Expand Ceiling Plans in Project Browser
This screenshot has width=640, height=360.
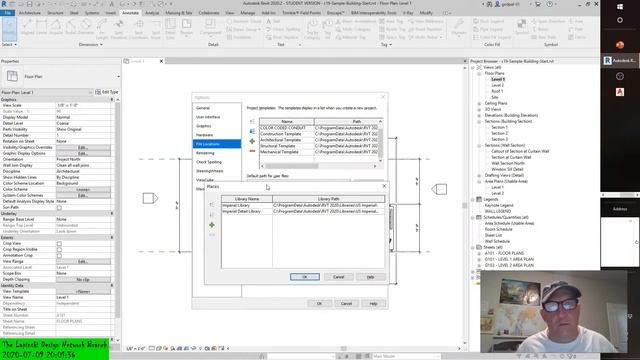click(479, 103)
